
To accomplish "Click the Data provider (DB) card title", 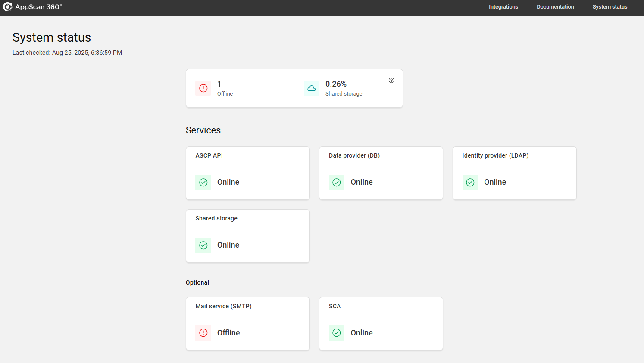I will (x=354, y=155).
